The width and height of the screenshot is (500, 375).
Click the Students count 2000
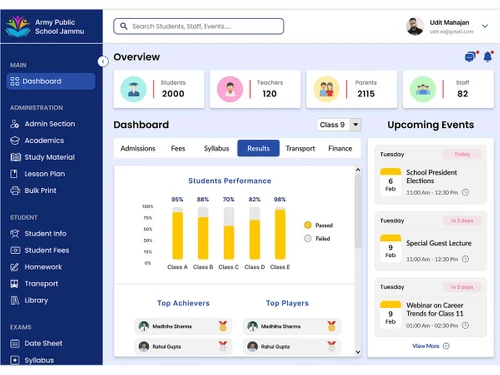pyautogui.click(x=173, y=94)
